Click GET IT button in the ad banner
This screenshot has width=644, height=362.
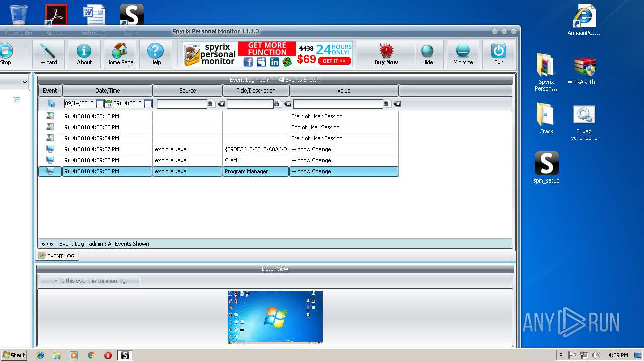[334, 61]
